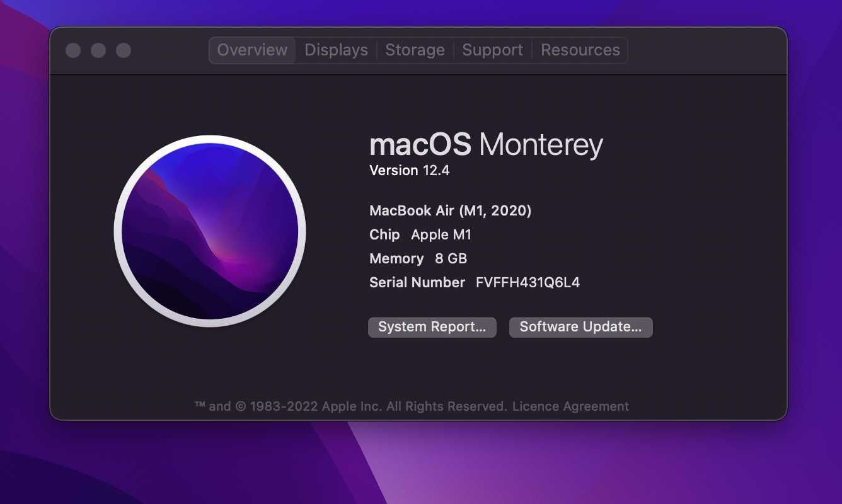842x504 pixels.
Task: Open the Storage tab
Action: 415,50
